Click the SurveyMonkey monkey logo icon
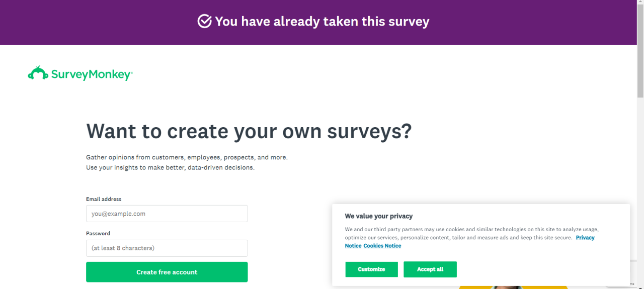This screenshot has width=644, height=289. 38,73
